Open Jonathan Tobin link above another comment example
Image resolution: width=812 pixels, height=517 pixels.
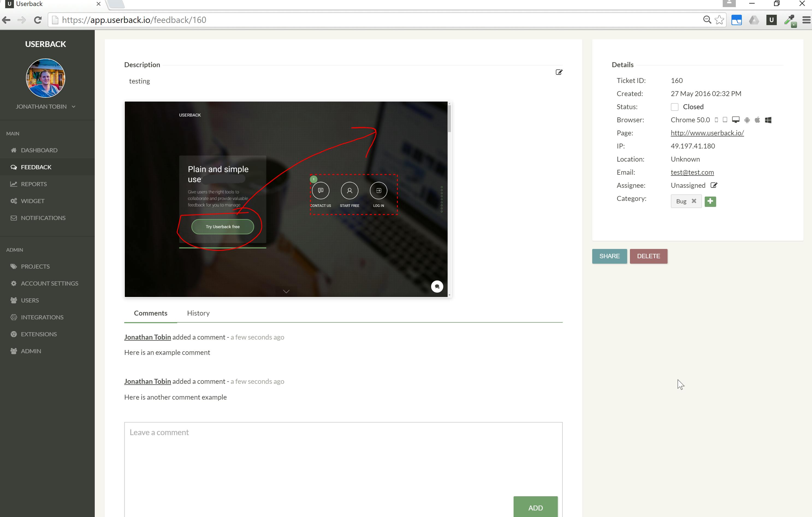147,381
